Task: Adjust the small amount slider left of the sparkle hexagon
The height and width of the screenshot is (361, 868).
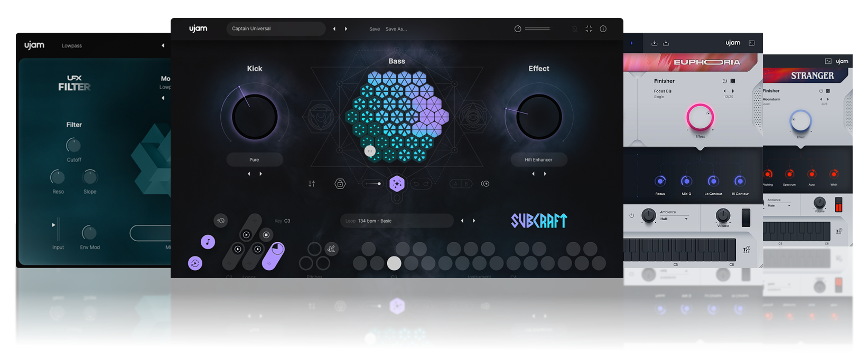Action: pyautogui.click(x=372, y=184)
